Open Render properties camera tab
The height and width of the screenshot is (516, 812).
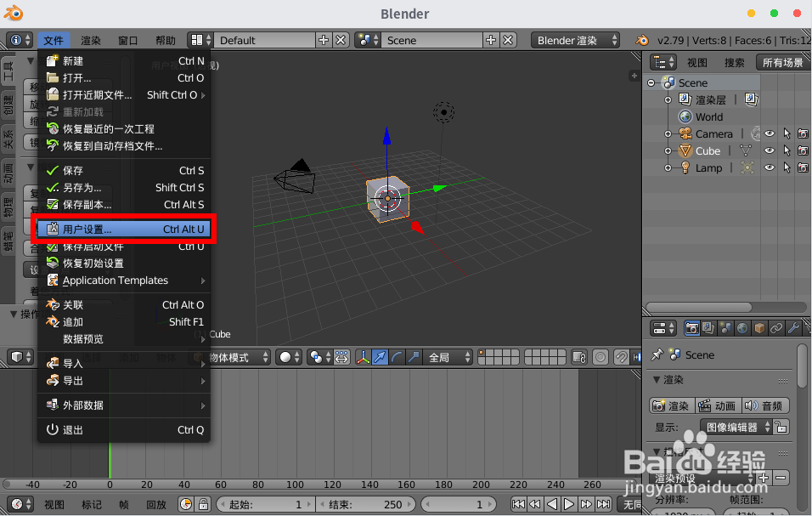coord(692,328)
